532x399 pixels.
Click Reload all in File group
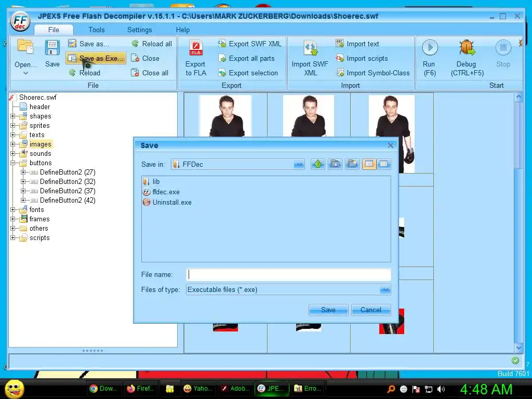pos(152,44)
